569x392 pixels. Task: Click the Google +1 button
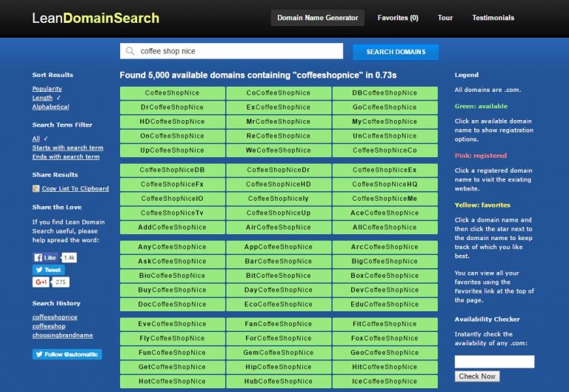click(41, 282)
